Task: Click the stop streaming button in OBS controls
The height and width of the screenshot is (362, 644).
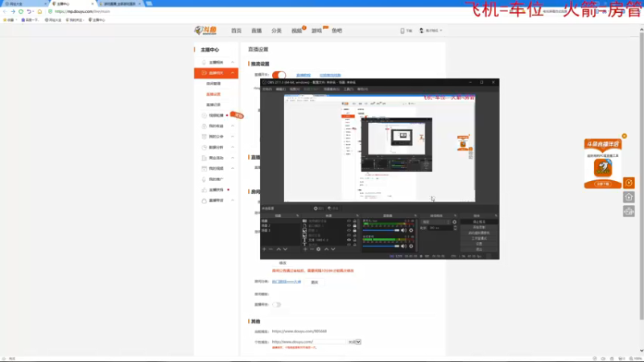Action: (x=479, y=222)
